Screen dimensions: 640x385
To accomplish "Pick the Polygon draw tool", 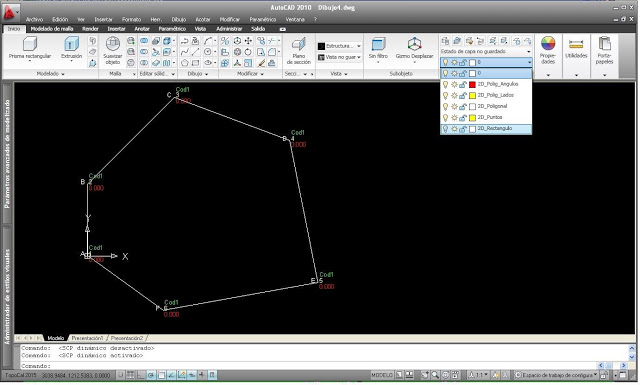I will coord(184,63).
